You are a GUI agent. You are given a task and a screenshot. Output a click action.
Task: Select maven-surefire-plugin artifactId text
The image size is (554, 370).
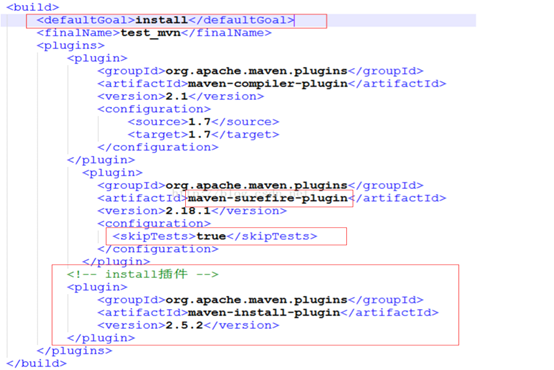(268, 198)
